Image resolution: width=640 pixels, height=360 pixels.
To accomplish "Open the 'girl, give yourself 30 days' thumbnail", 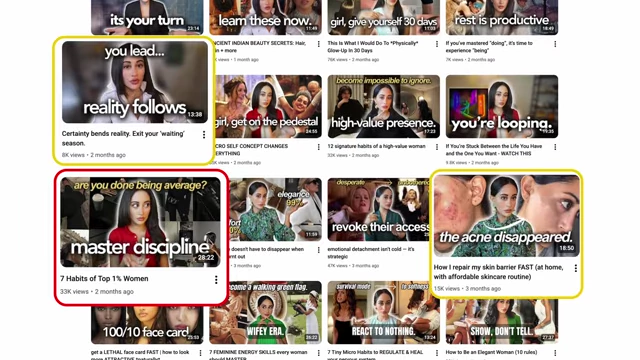I will pos(384,17).
